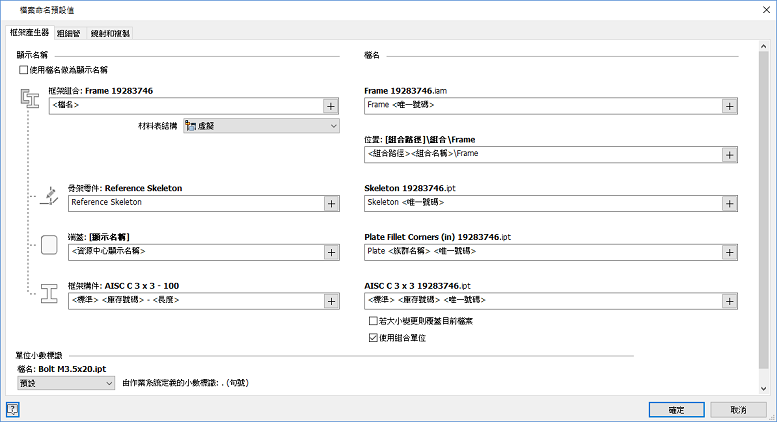This screenshot has height=422, width=777.
Task: Expand the 預設 decimal marker dropdown
Action: [x=67, y=382]
